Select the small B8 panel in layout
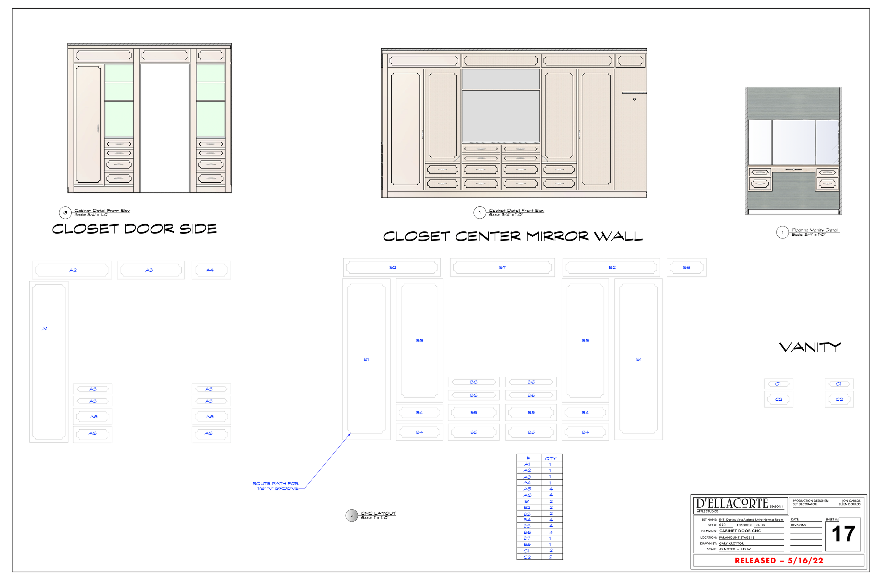Image resolution: width=882 pixels, height=588 pixels. click(686, 267)
